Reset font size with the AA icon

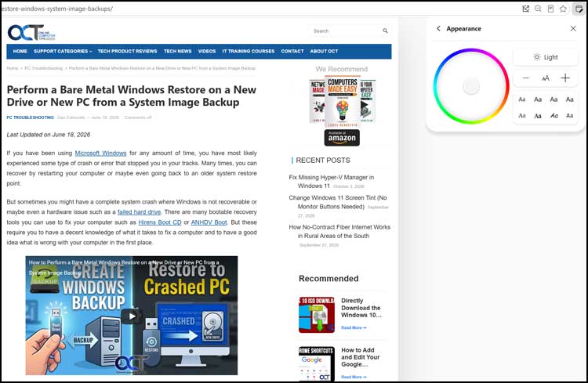(x=546, y=78)
